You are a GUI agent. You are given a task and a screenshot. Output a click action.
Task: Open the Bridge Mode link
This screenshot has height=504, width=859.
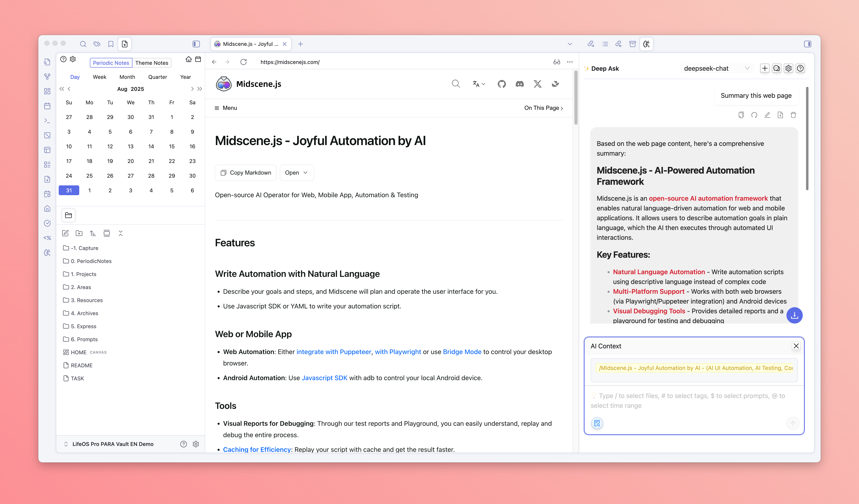(462, 352)
